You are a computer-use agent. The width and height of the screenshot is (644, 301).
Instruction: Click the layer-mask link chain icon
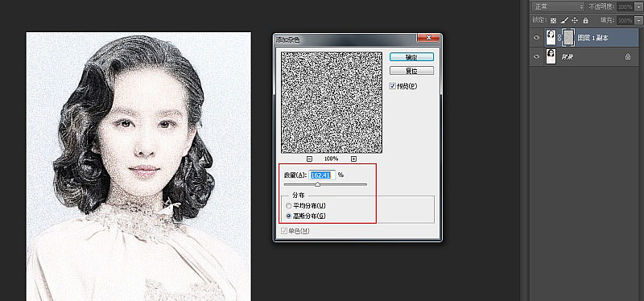click(x=559, y=38)
